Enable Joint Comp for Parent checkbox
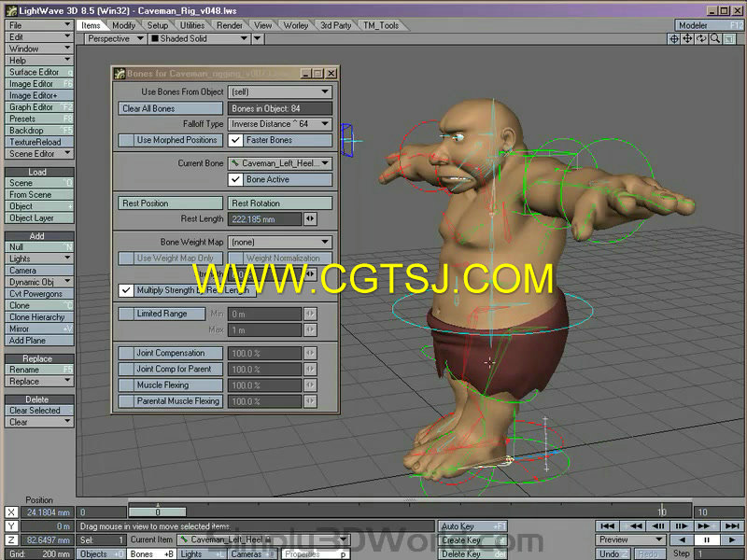Screen dimensions: 747x560 point(126,369)
